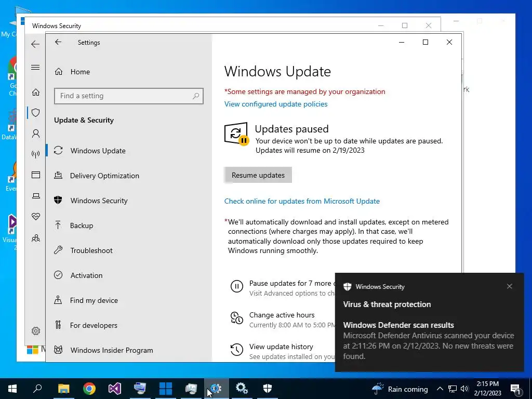Open Account protection person icon
Screen dimensions: 532x399
click(x=36, y=134)
